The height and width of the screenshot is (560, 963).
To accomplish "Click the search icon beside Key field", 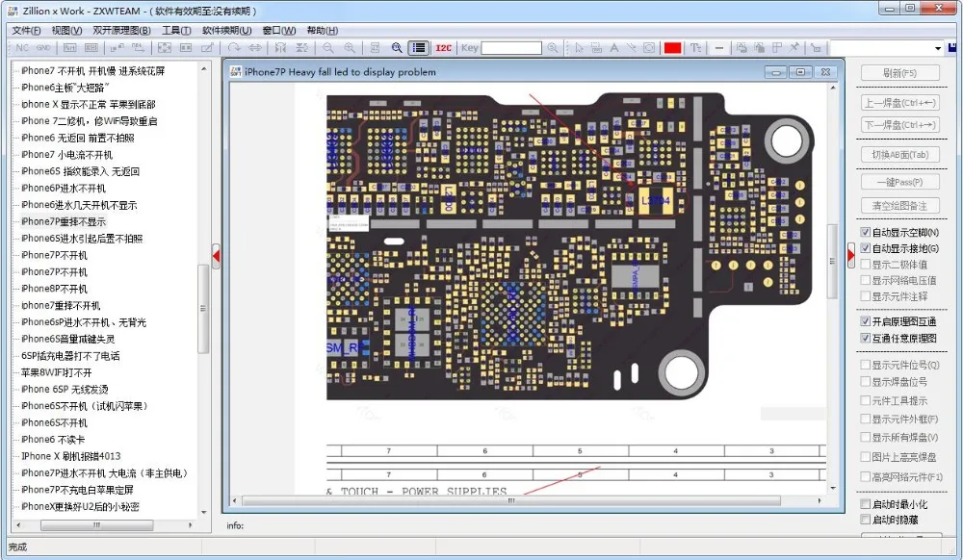I will [x=553, y=48].
